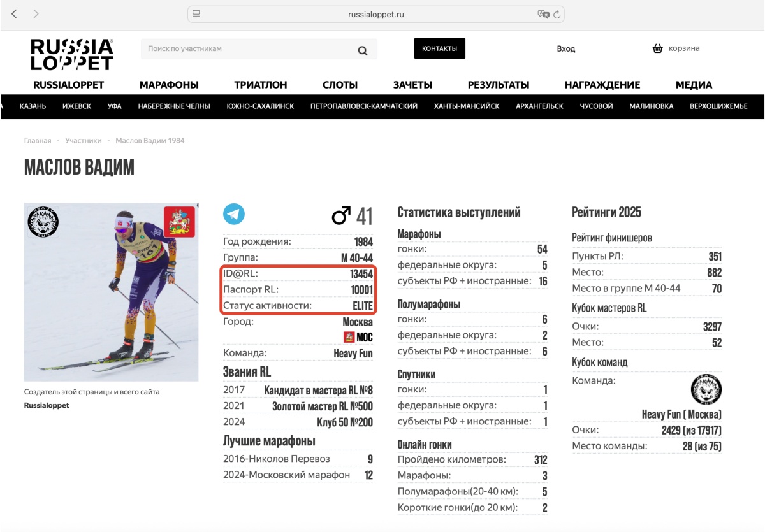The width and height of the screenshot is (765, 532).
Task: Click the translate page icon in address bar
Action: [x=543, y=14]
